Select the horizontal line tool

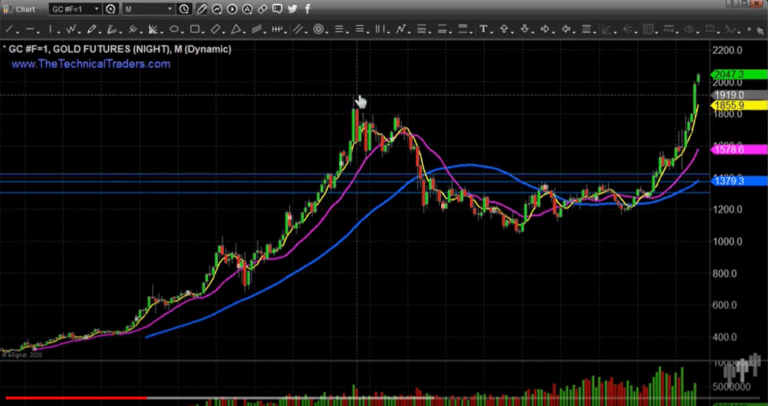click(29, 29)
